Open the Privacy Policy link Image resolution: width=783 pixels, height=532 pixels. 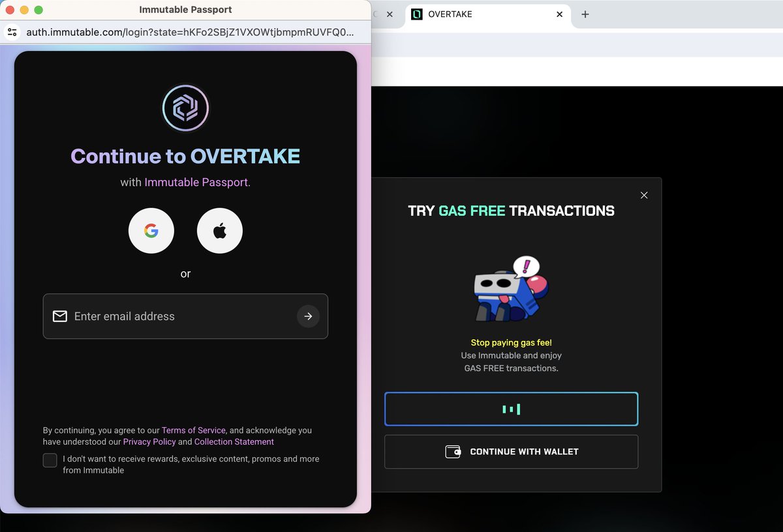click(149, 441)
